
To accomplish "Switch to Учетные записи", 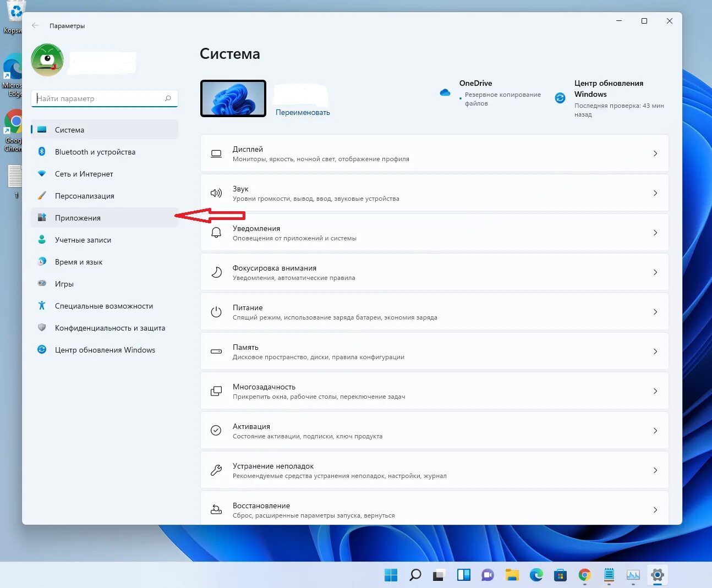I will coord(105,240).
